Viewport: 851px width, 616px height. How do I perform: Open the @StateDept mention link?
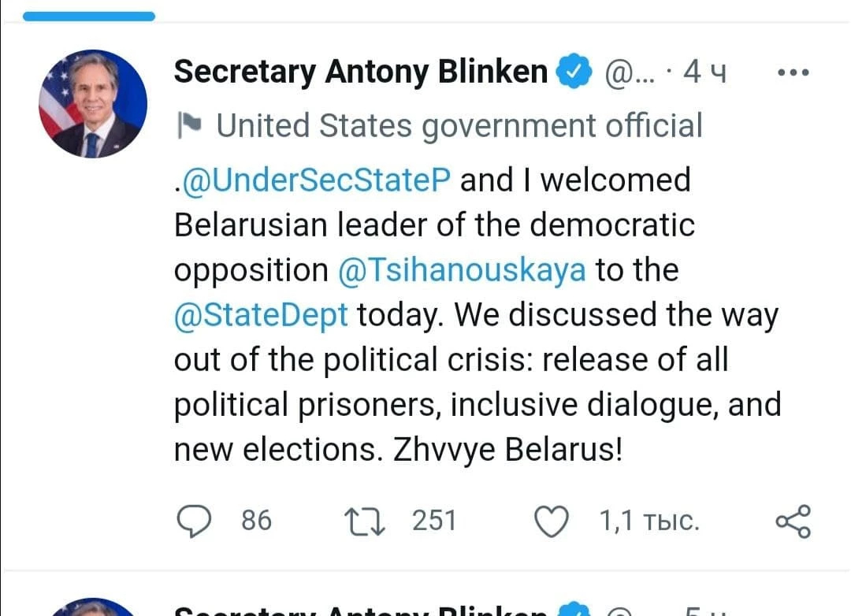[x=261, y=315]
